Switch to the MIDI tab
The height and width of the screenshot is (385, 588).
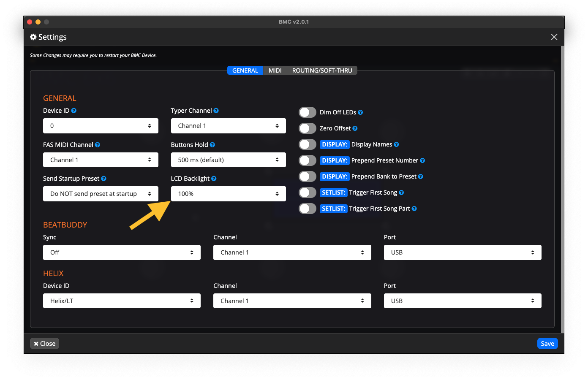tap(275, 70)
